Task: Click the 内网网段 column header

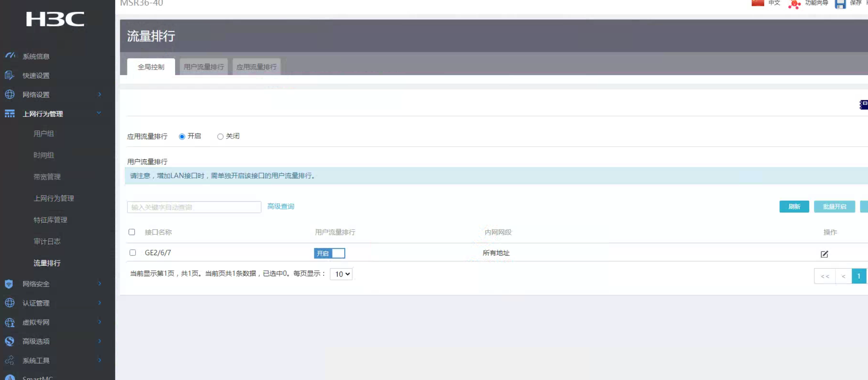Action: click(x=498, y=232)
